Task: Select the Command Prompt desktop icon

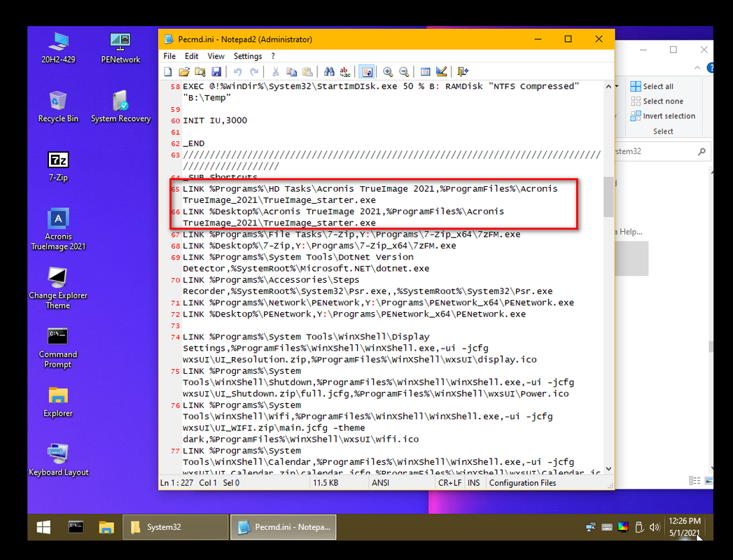Action: [58, 347]
